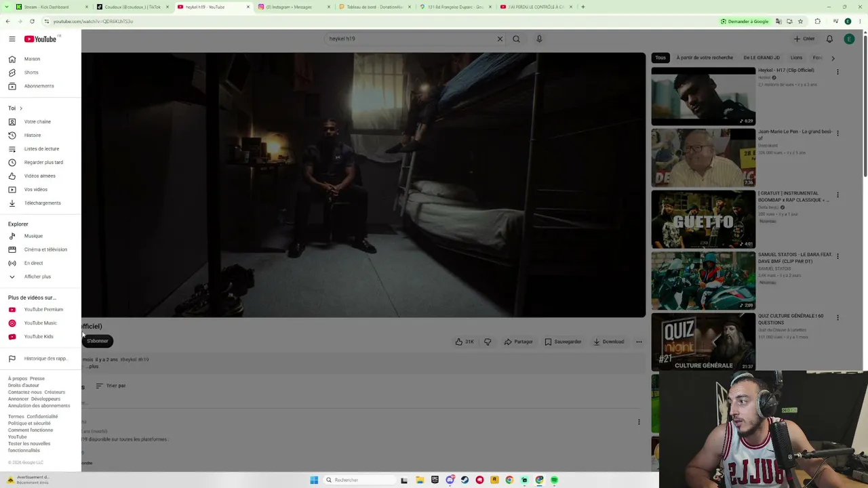Screen dimensions: 868x488
Task: Reload the page in Chrome
Action: (x=32, y=21)
